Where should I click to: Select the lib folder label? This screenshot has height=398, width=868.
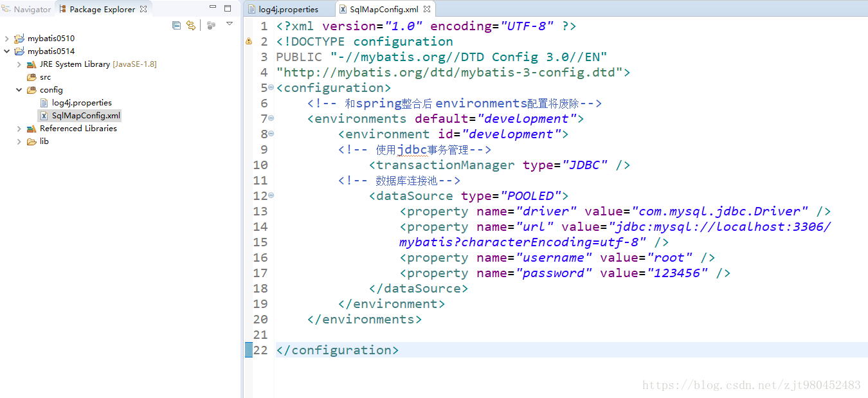pyautogui.click(x=44, y=141)
